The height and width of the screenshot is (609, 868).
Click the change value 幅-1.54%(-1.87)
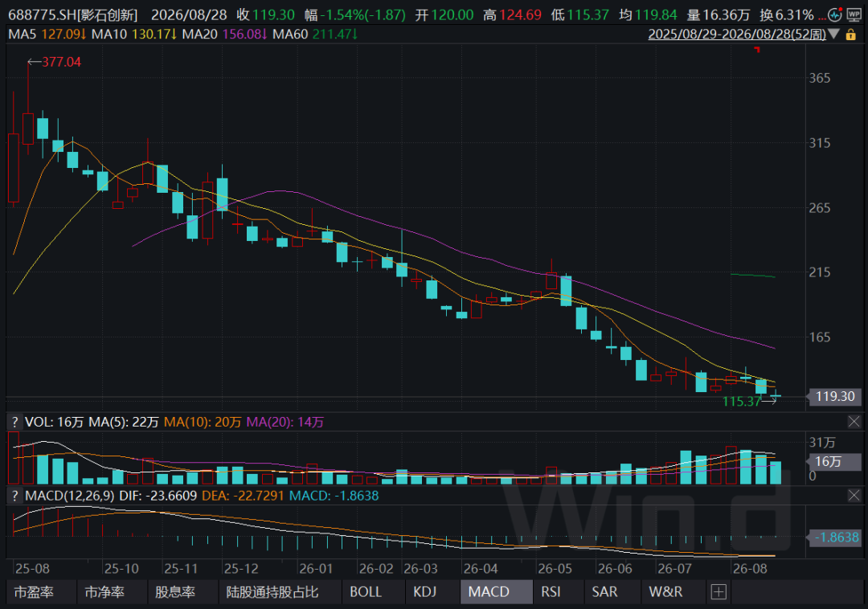[355, 15]
